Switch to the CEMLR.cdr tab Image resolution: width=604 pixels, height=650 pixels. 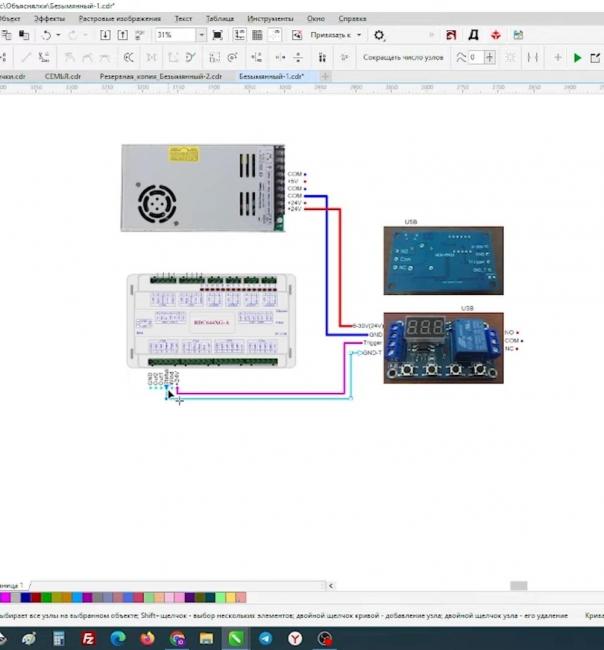point(62,76)
